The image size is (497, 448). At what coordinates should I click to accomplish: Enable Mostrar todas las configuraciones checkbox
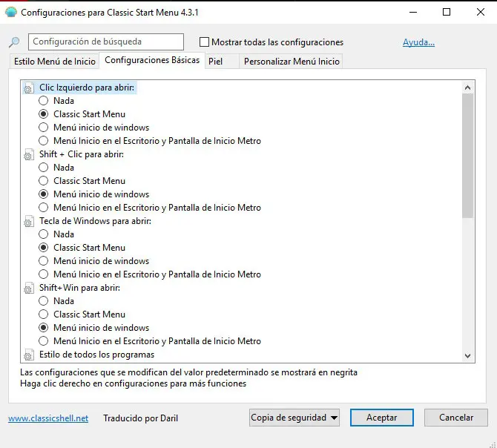(x=204, y=42)
